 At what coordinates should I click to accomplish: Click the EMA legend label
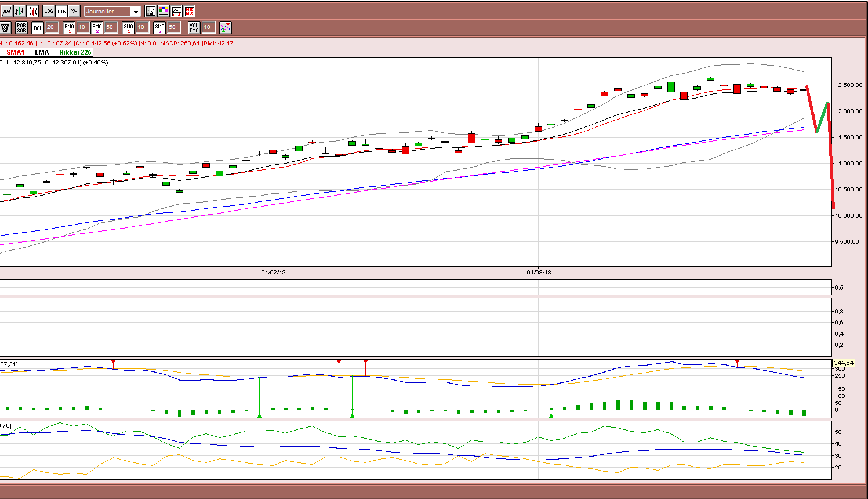pyautogui.click(x=42, y=52)
